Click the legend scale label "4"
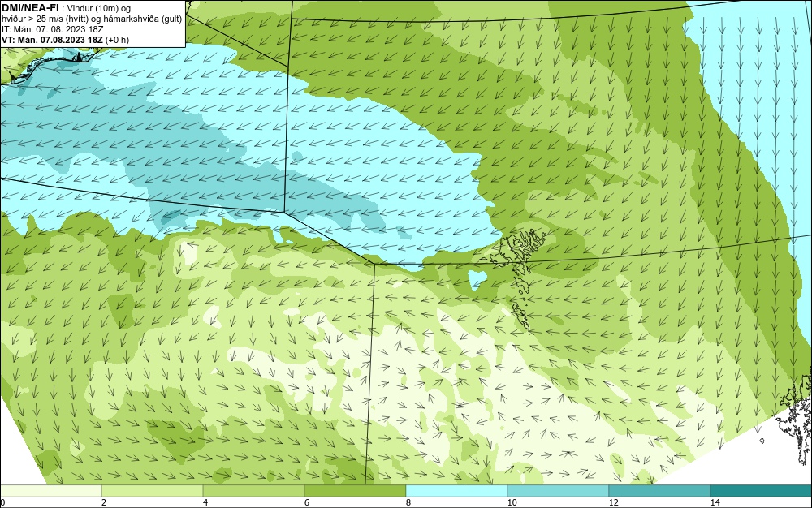Image resolution: width=812 pixels, height=508 pixels. 205,502
